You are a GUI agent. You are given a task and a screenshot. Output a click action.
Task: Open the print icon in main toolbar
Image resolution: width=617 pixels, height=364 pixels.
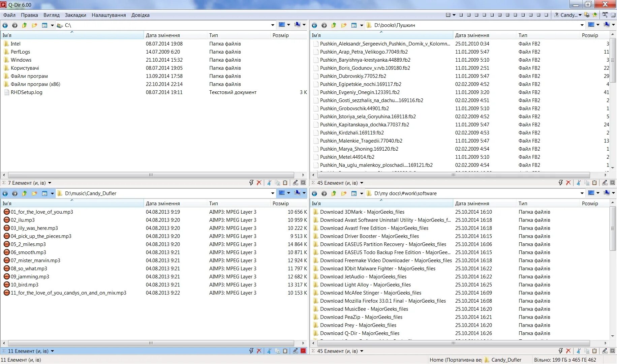pyautogui.click(x=587, y=15)
